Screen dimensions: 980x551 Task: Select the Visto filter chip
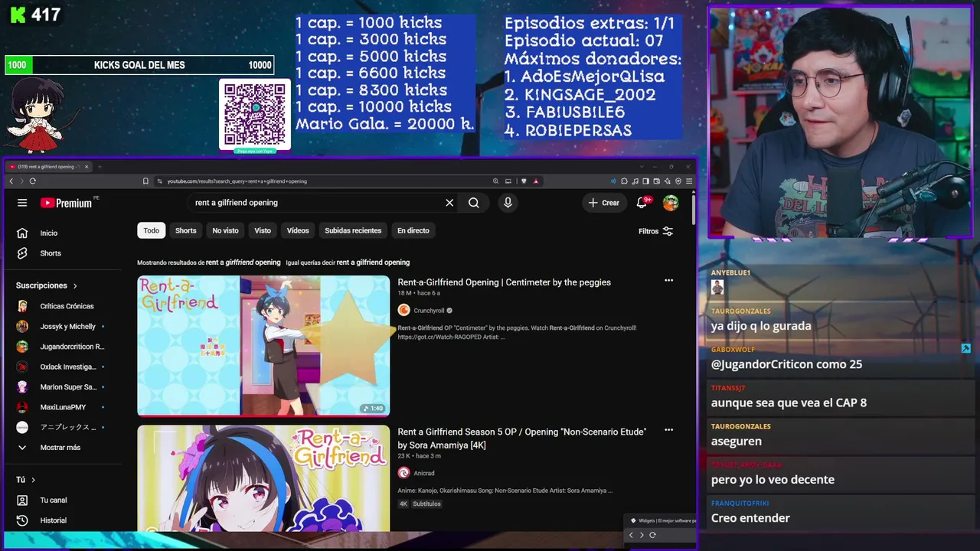click(263, 230)
